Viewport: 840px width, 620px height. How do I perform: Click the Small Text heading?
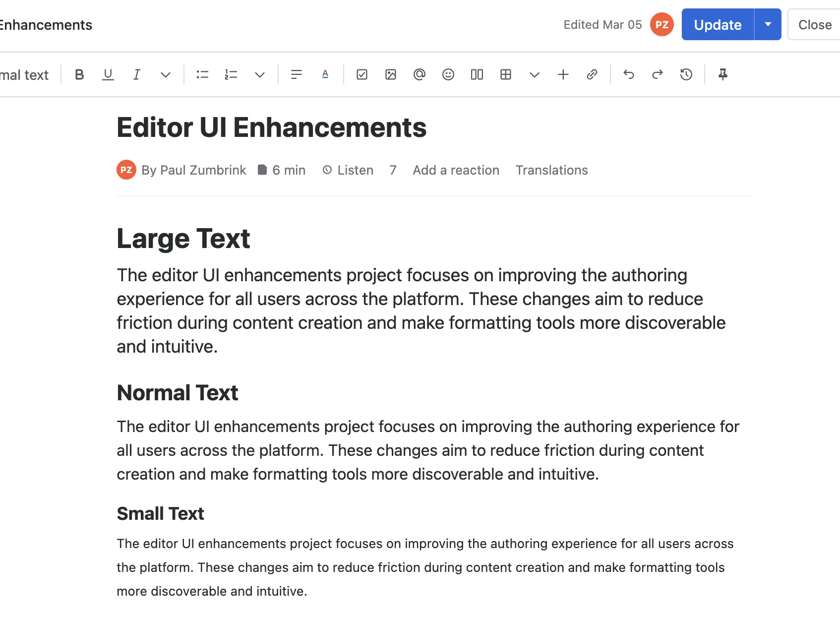pos(161,514)
